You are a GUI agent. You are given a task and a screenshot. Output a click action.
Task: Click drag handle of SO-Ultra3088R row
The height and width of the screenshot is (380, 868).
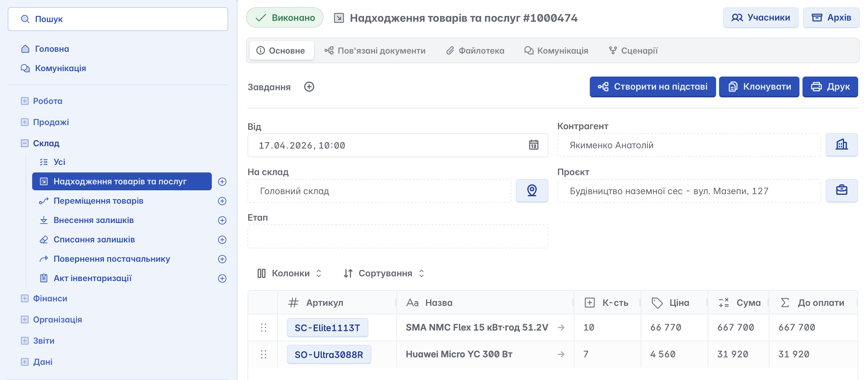point(264,354)
